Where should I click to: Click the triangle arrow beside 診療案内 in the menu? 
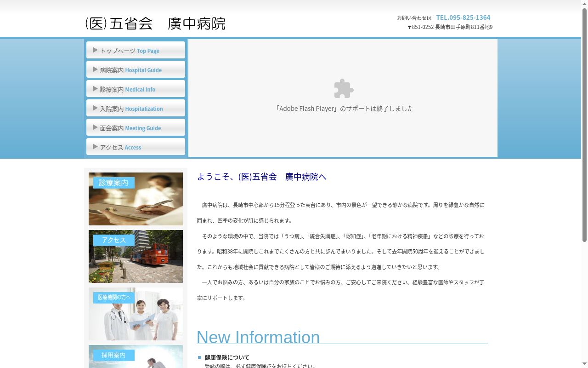pos(95,89)
